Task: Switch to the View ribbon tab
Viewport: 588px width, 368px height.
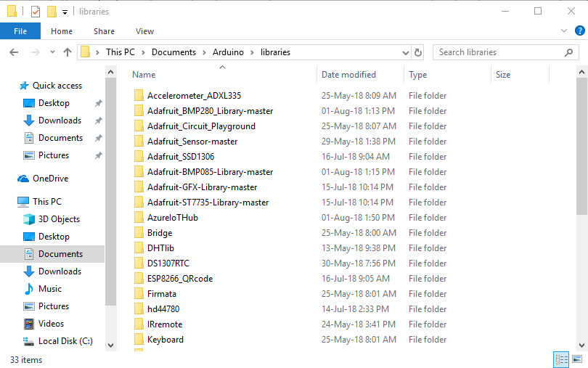Action: point(144,31)
